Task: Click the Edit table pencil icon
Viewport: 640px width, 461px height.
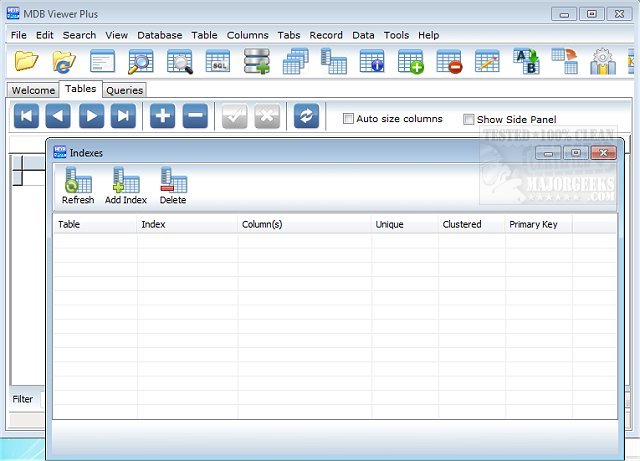Action: [487, 61]
